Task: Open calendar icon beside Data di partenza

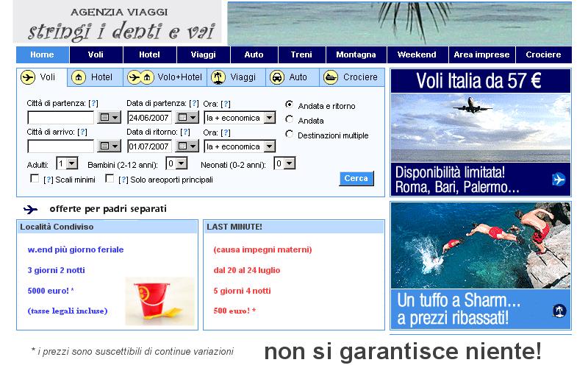Action: coord(187,118)
